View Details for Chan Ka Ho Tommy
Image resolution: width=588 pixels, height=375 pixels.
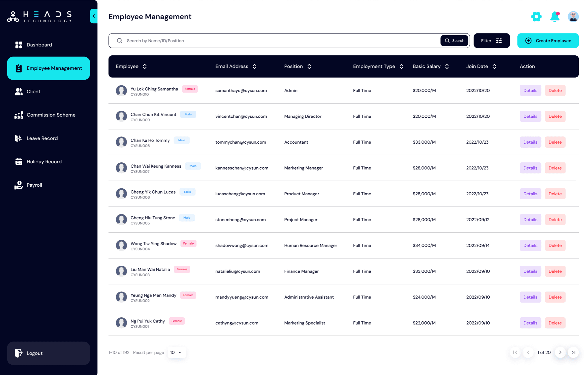point(530,142)
